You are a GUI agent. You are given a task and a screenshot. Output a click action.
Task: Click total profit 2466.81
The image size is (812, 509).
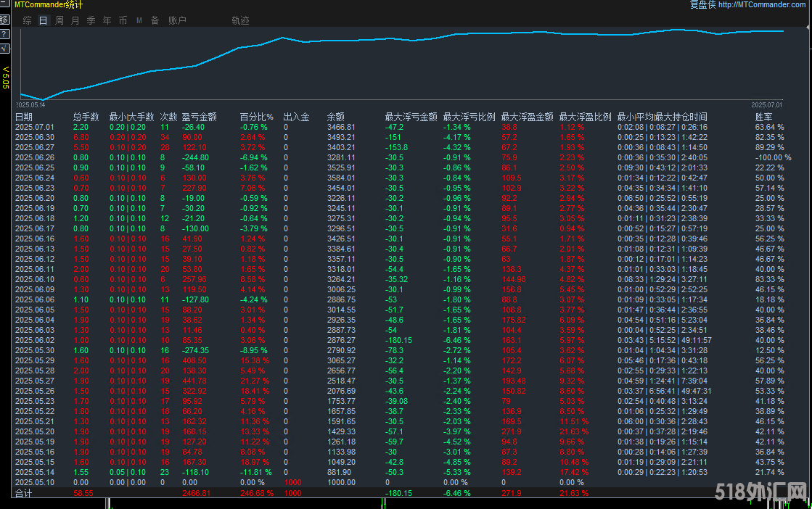[196, 494]
